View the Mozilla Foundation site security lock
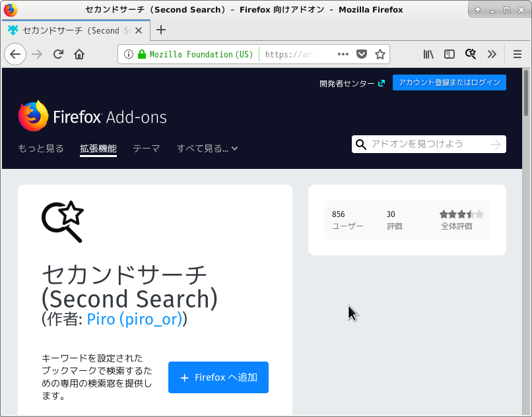This screenshot has height=417, width=532. [x=143, y=54]
